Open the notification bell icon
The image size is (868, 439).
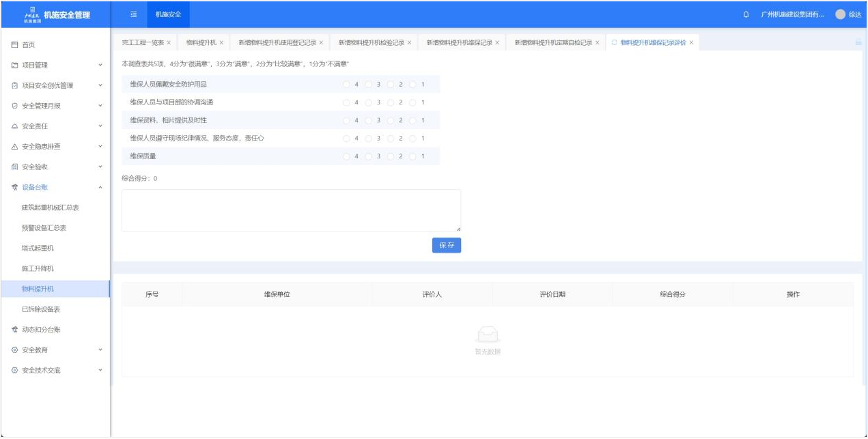click(x=746, y=14)
